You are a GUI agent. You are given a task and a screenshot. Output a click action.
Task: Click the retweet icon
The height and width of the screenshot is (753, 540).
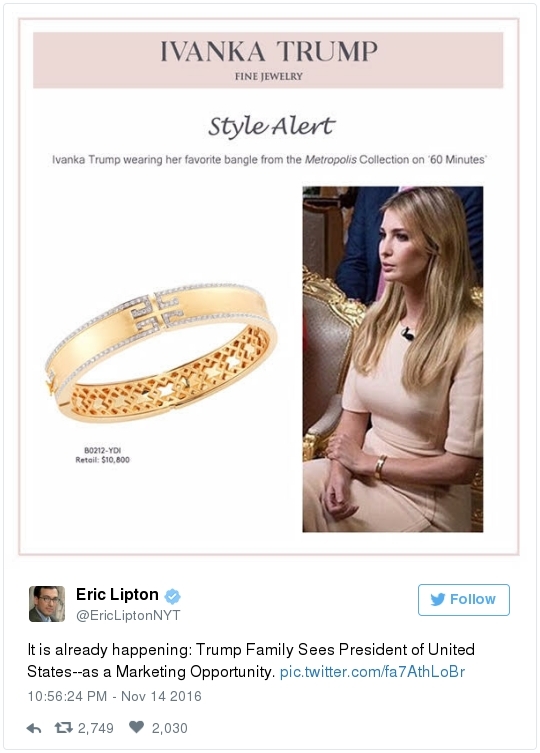tap(63, 728)
